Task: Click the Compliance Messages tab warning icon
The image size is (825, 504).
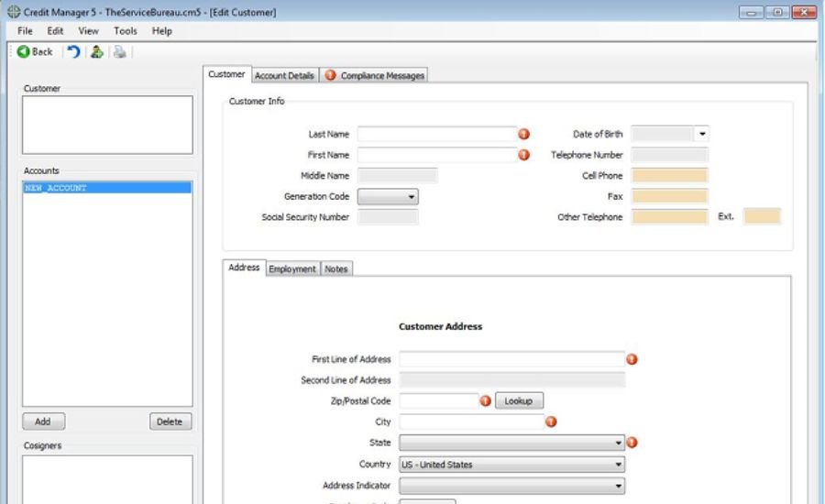Action: (330, 75)
